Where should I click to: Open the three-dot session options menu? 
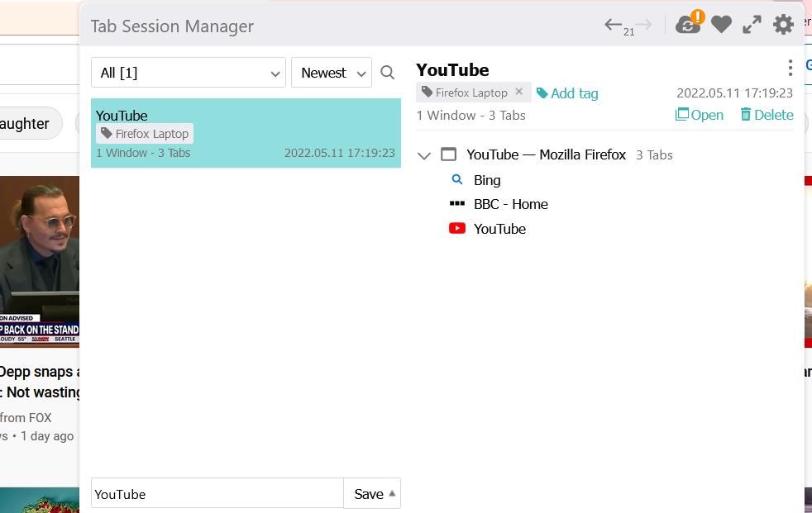[789, 68]
